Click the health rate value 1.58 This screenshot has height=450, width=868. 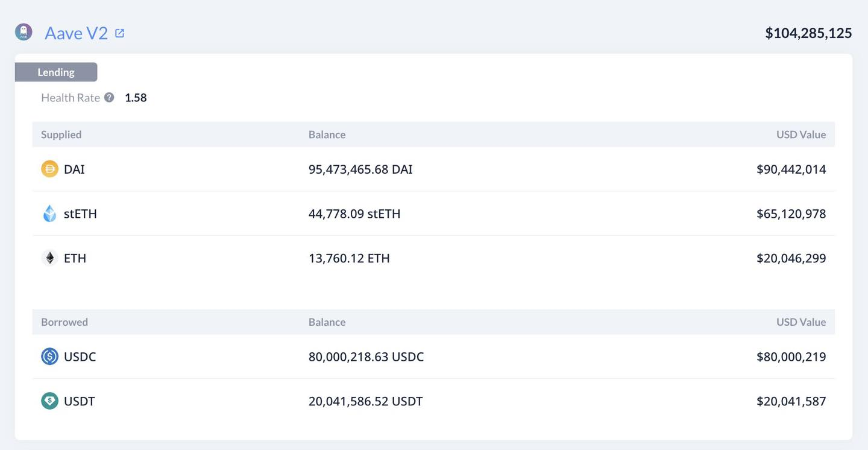pos(136,98)
